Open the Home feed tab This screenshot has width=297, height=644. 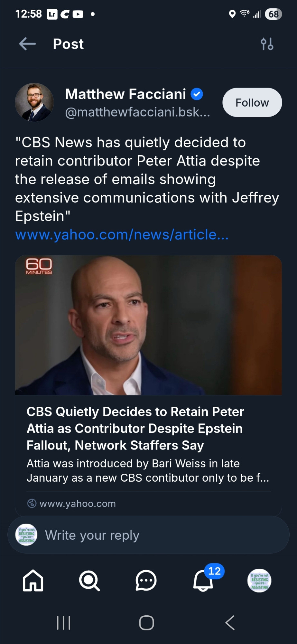coord(33,581)
